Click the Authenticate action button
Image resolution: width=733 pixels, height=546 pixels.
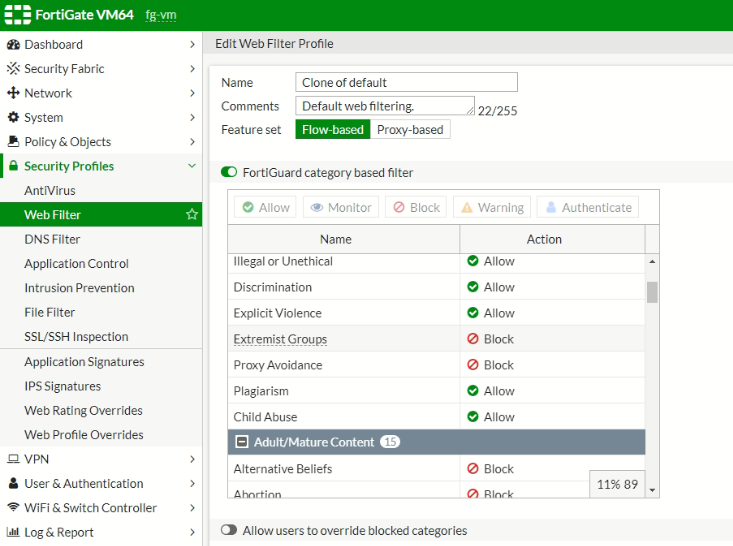coord(588,207)
